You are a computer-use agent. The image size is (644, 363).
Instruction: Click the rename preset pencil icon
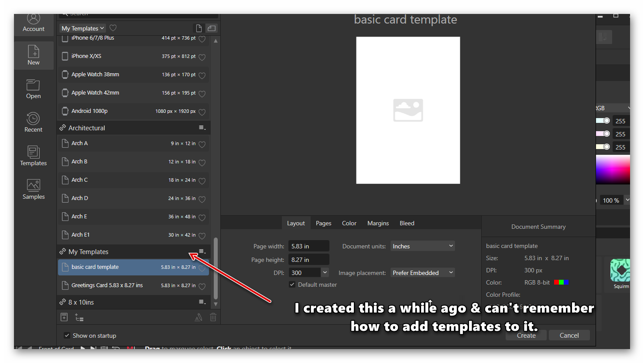[199, 318]
